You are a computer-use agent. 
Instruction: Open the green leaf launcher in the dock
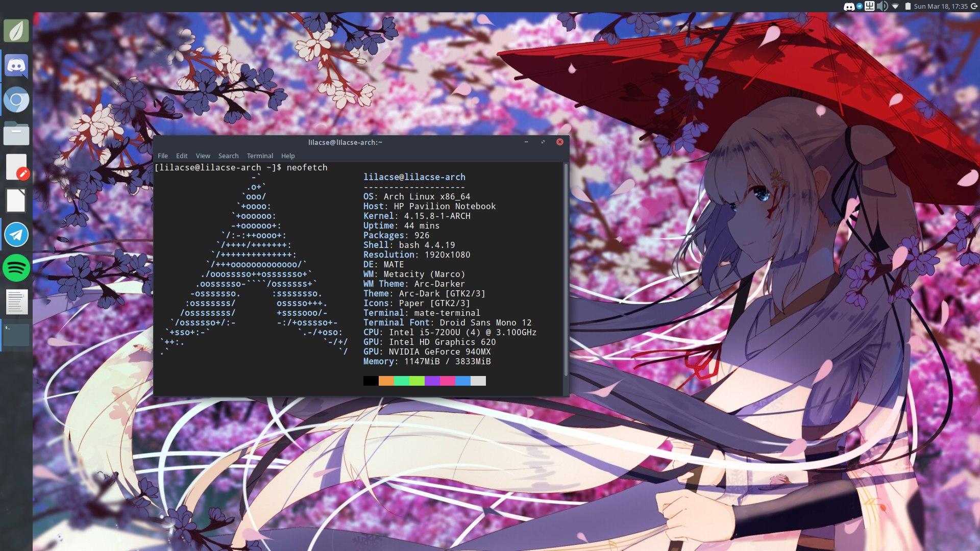point(16,31)
